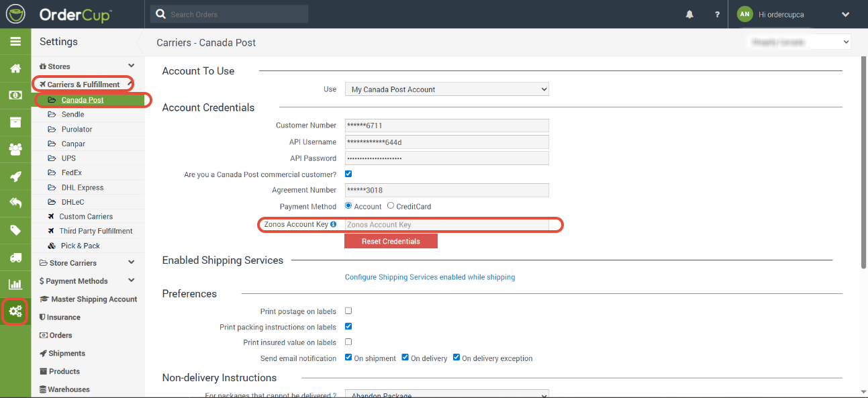Enable Print postage on labels

pyautogui.click(x=348, y=311)
